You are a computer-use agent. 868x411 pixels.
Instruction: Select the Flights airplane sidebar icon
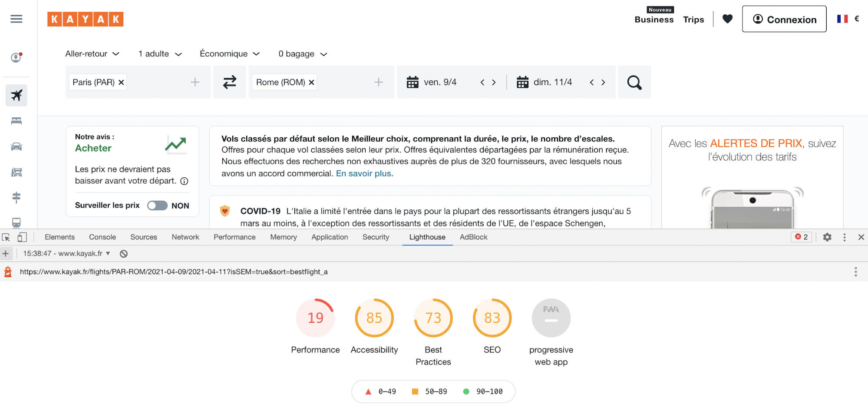click(16, 95)
